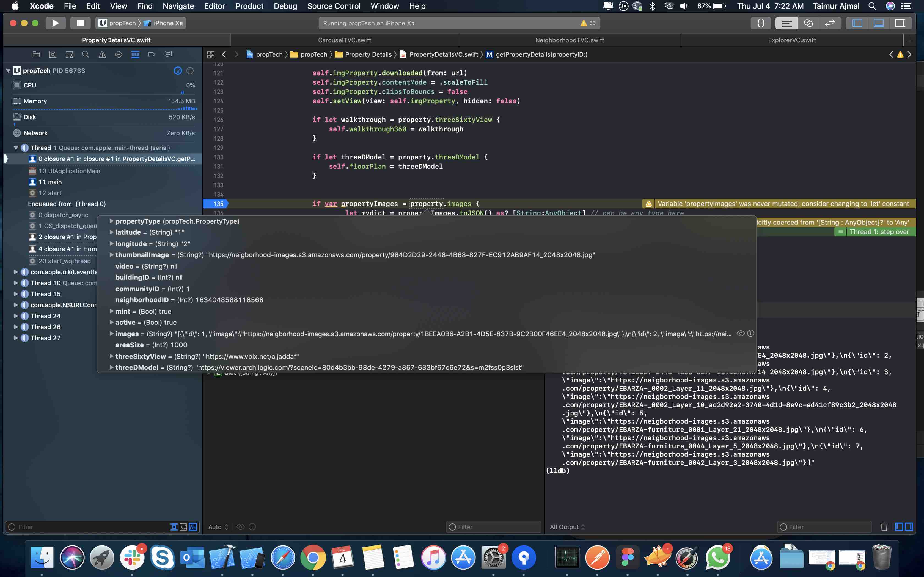The height and width of the screenshot is (577, 924).
Task: Open the Find navigator magnifier icon
Action: 86,55
